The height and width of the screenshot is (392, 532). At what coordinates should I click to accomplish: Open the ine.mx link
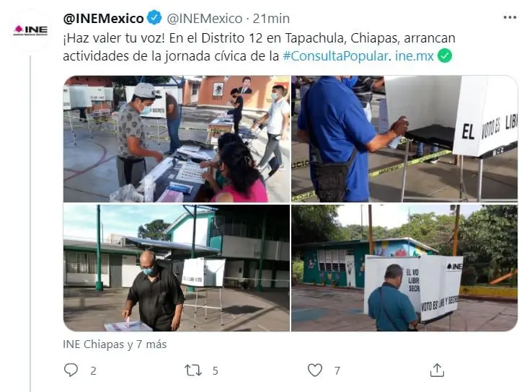(414, 56)
